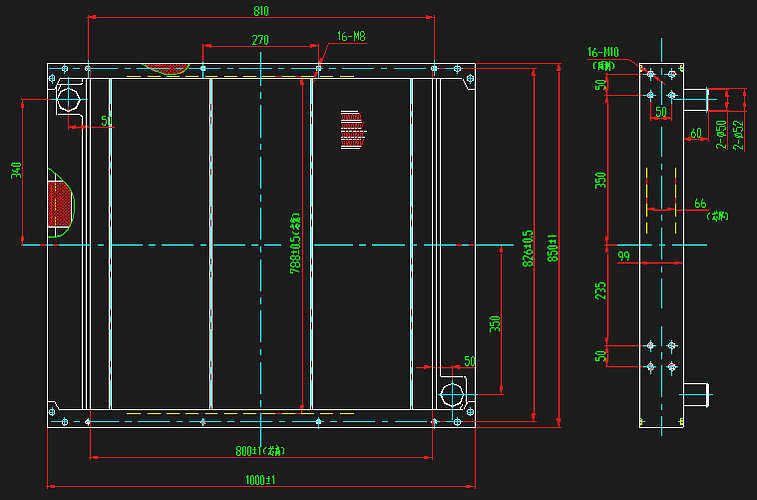Image resolution: width=757 pixels, height=500 pixels.
Task: Click the 235 vertical dimension in side view
Action: coord(600,290)
